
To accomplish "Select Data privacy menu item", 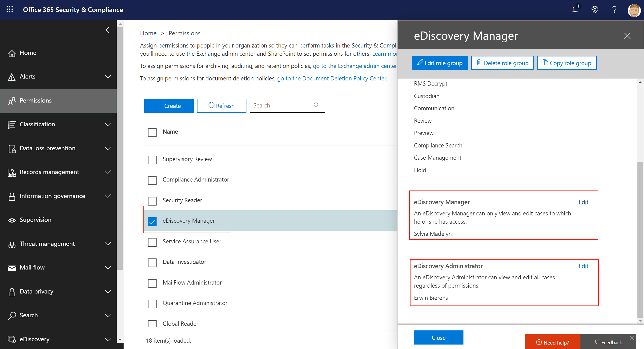I will [36, 291].
